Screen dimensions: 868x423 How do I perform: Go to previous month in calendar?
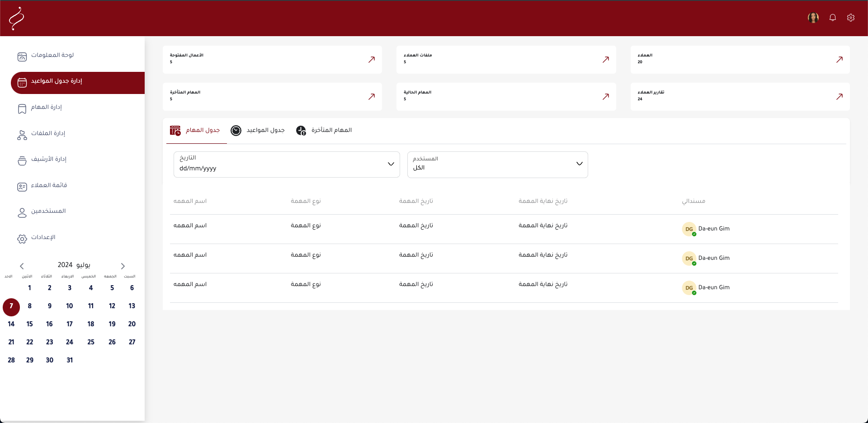22,266
